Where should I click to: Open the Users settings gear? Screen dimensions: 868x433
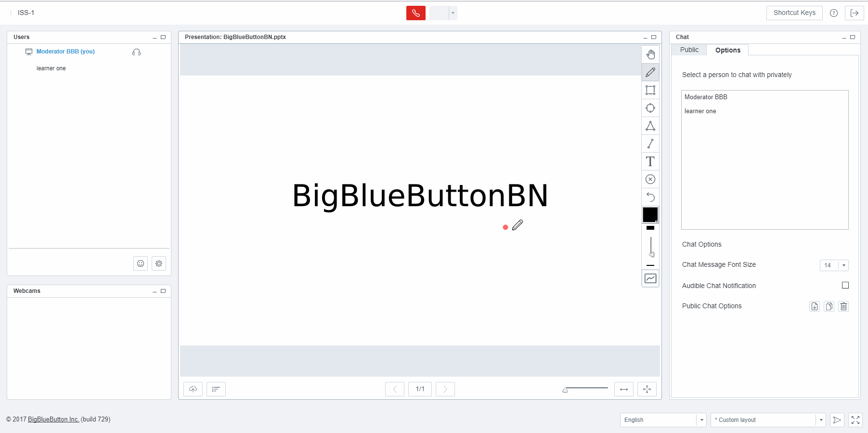tap(159, 263)
